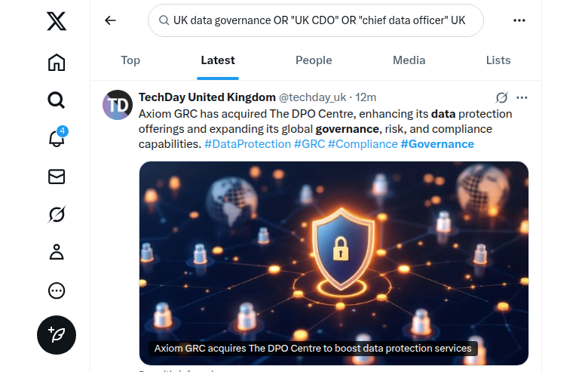Screen dimensions: 588x372
Task: Open the tweet's more options menu
Action: (x=522, y=97)
